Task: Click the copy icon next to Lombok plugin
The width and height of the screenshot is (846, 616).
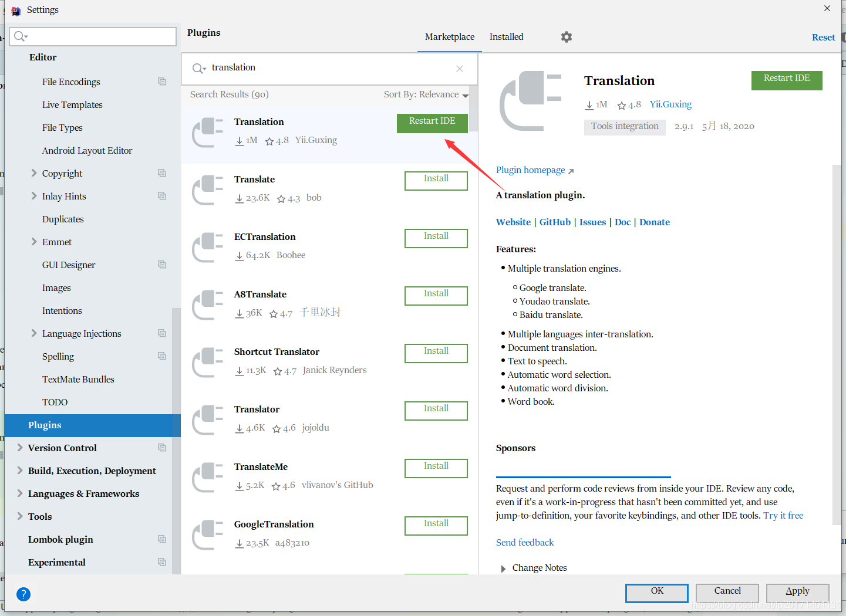Action: (162, 539)
